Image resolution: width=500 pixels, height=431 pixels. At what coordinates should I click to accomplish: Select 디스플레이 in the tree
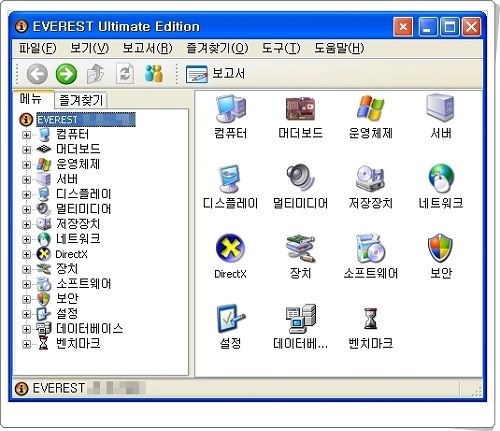click(x=83, y=194)
